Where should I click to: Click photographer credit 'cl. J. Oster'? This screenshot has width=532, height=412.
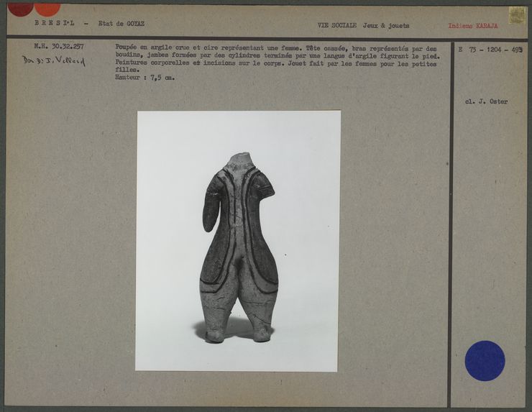pyautogui.click(x=486, y=101)
